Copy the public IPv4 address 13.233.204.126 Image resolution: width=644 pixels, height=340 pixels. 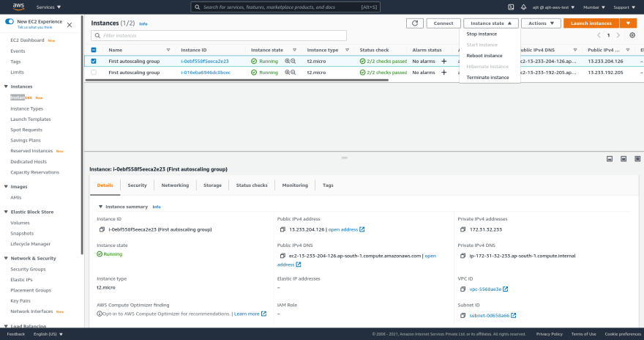(282, 229)
